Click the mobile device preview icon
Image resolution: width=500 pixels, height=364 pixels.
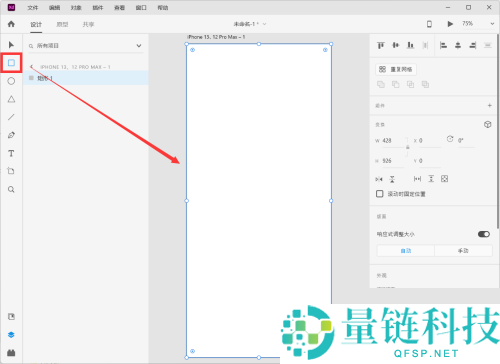[429, 24]
